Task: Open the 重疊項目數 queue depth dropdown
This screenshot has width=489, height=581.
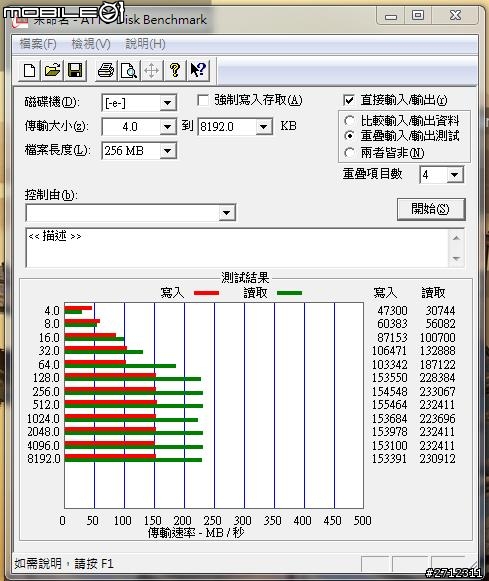Action: 455,175
